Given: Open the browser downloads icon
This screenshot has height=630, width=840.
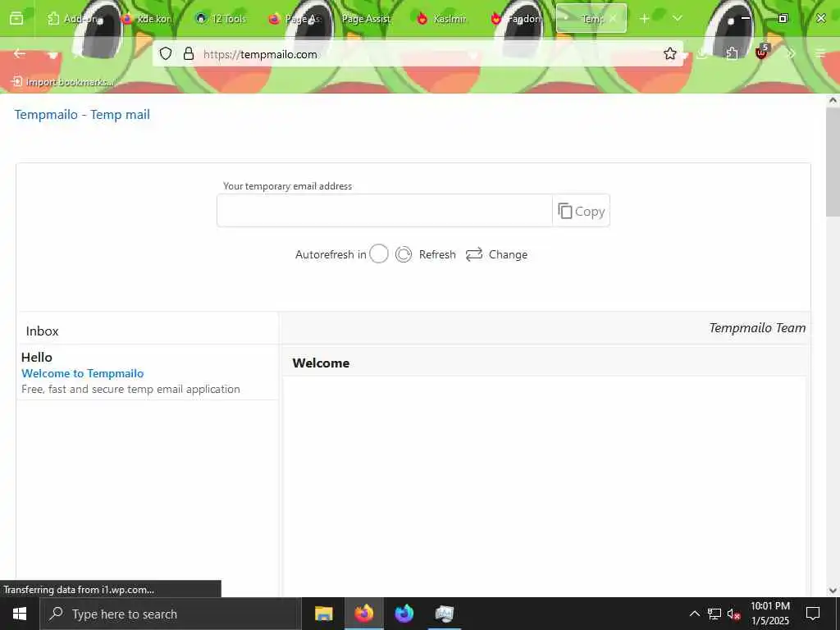Looking at the screenshot, I should pos(703,53).
